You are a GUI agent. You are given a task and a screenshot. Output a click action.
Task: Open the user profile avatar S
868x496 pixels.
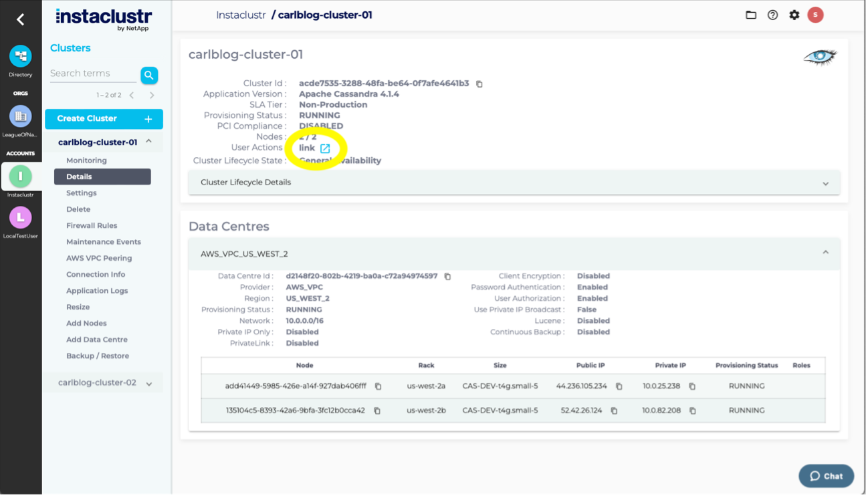(x=815, y=15)
